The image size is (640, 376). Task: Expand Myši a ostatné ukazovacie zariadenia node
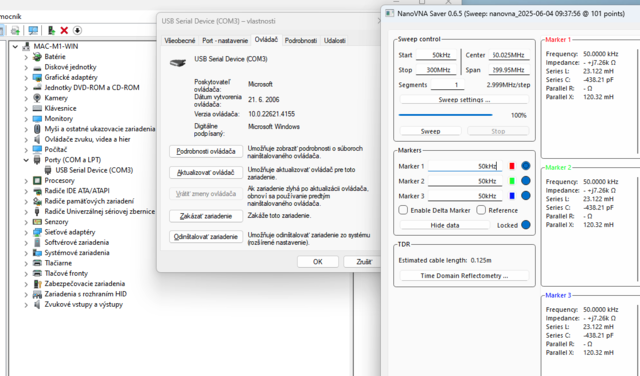(x=26, y=129)
